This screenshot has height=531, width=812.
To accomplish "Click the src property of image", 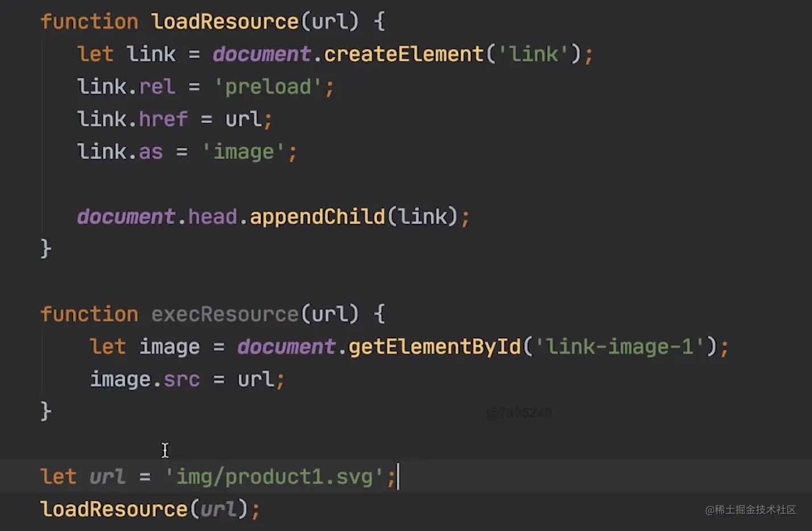I will coord(181,379).
